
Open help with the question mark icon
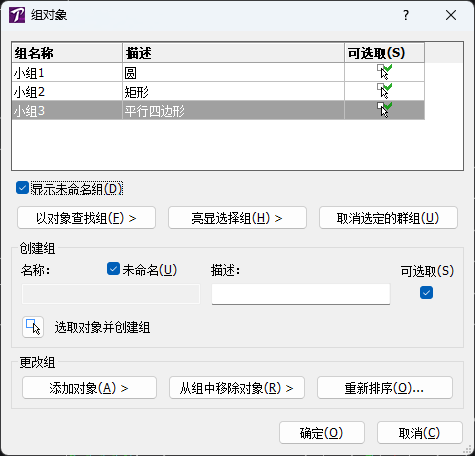click(405, 15)
